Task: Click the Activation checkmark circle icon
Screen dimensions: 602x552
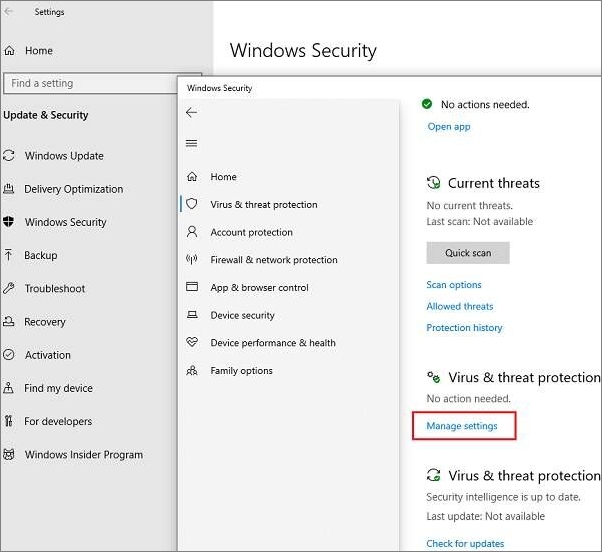Action: tap(9, 354)
